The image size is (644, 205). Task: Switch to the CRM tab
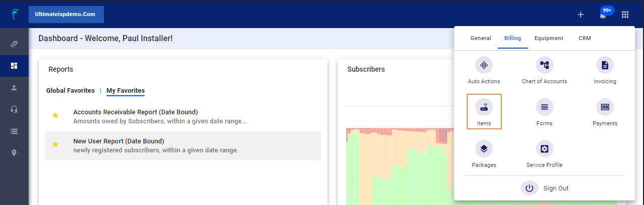click(x=585, y=38)
